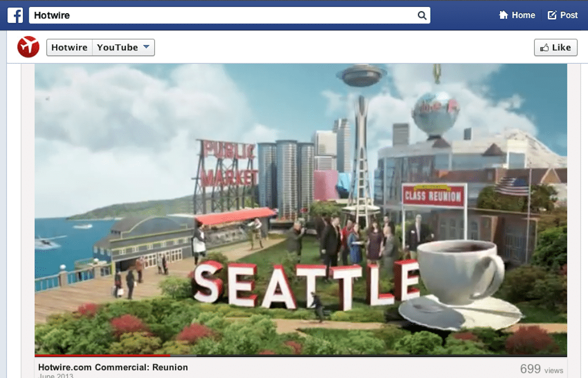The image size is (588, 378).
Task: Click the search magnifier icon
Action: click(422, 16)
